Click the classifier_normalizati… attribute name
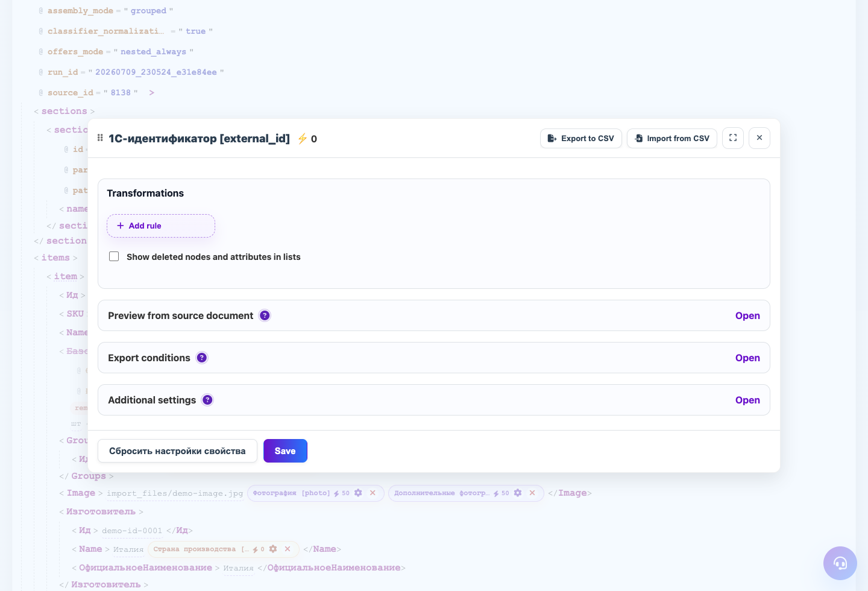 [105, 31]
